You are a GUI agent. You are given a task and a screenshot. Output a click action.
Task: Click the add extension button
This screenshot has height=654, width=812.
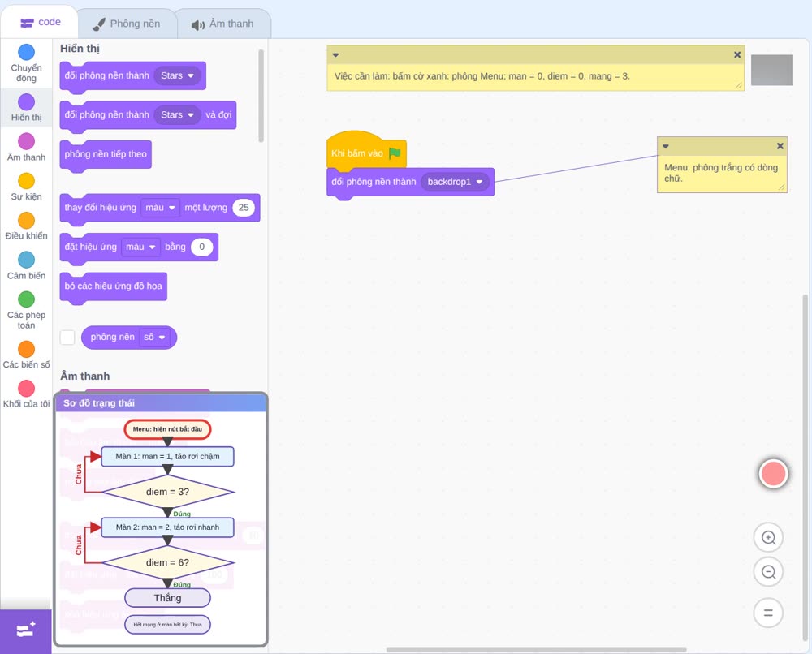tap(26, 630)
